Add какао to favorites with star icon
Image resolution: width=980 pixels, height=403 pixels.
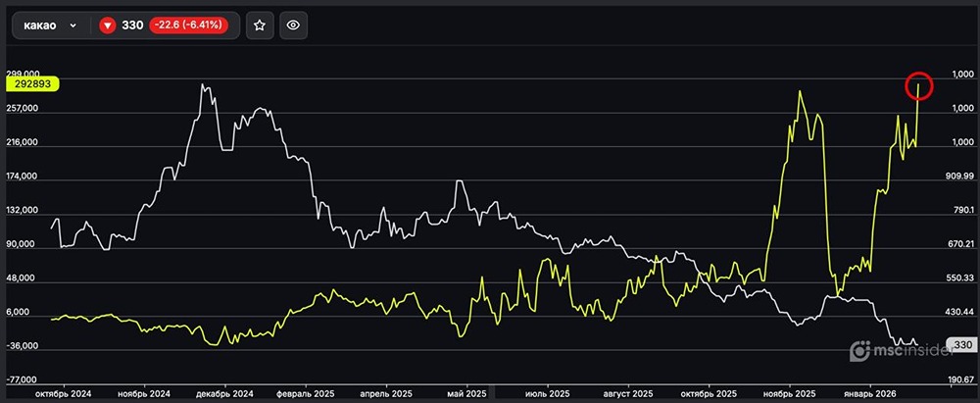[x=259, y=26]
